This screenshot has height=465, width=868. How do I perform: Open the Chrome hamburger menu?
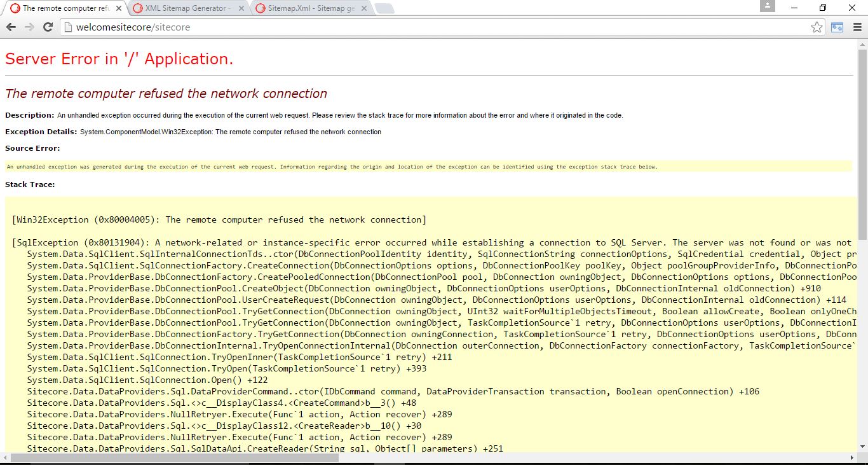[x=857, y=27]
